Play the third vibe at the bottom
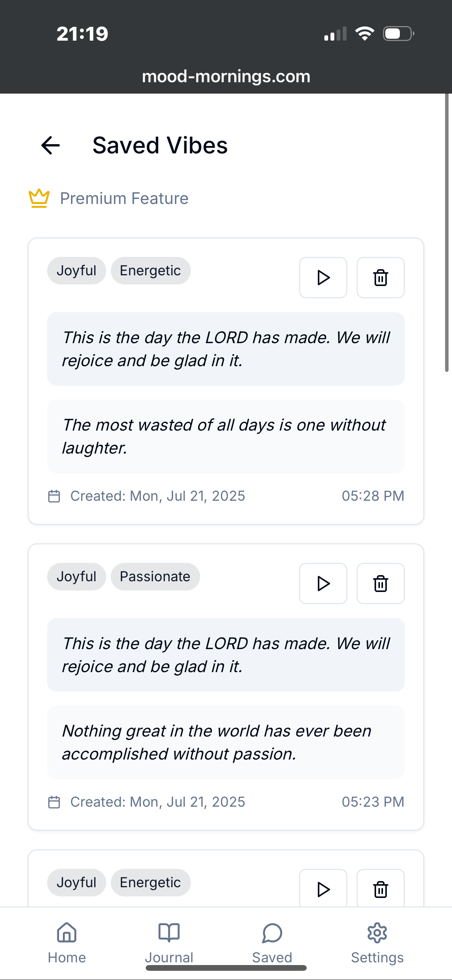Screen dimensions: 452x980 tap(323, 888)
